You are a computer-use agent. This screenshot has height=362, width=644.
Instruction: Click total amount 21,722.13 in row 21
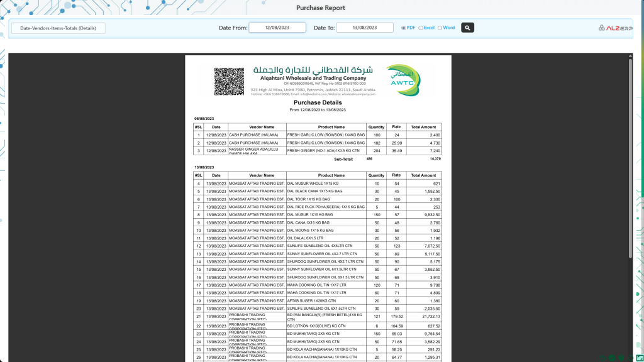(x=431, y=317)
